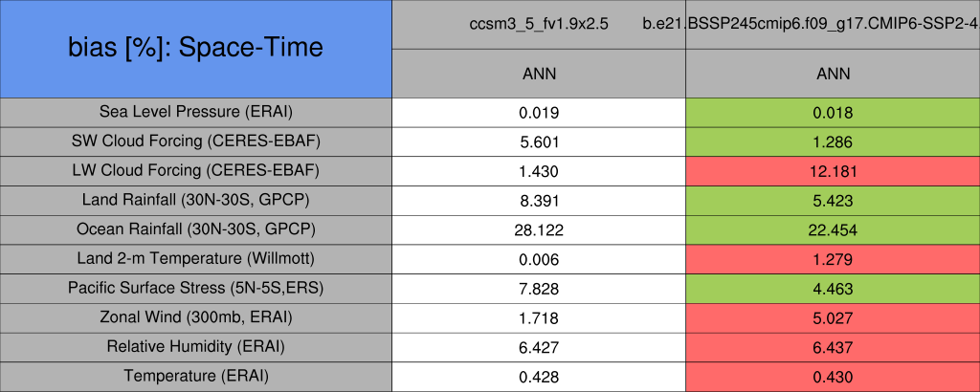
Task: Click the green cell showing 1.286
Action: (833, 142)
